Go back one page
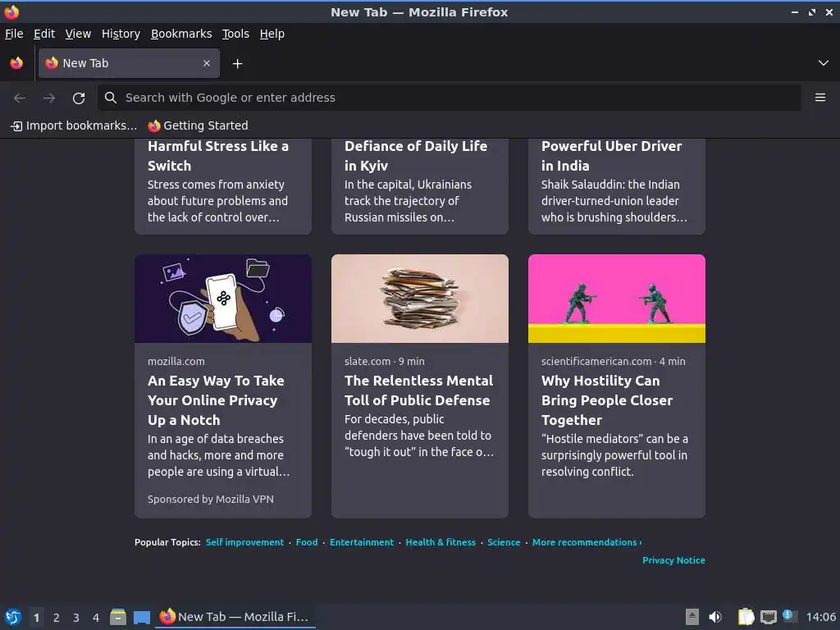This screenshot has height=630, width=840. pyautogui.click(x=20, y=98)
